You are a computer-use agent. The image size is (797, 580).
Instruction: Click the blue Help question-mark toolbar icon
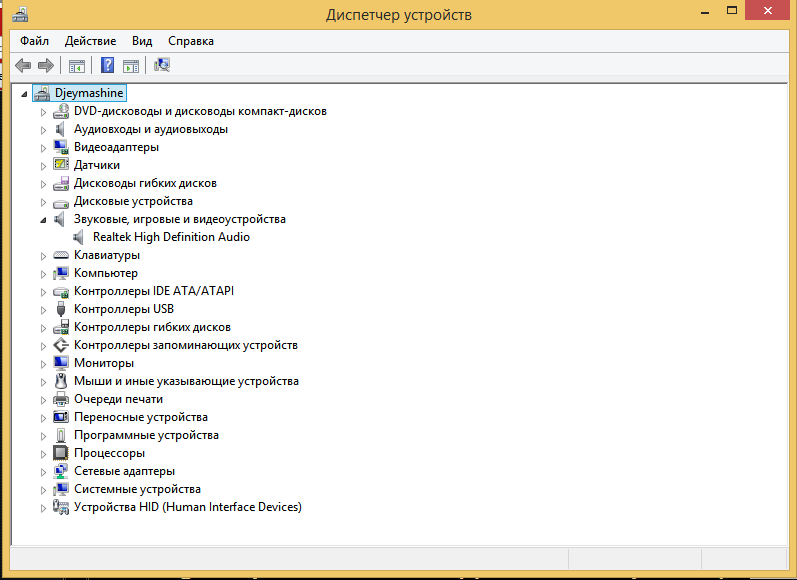(107, 66)
